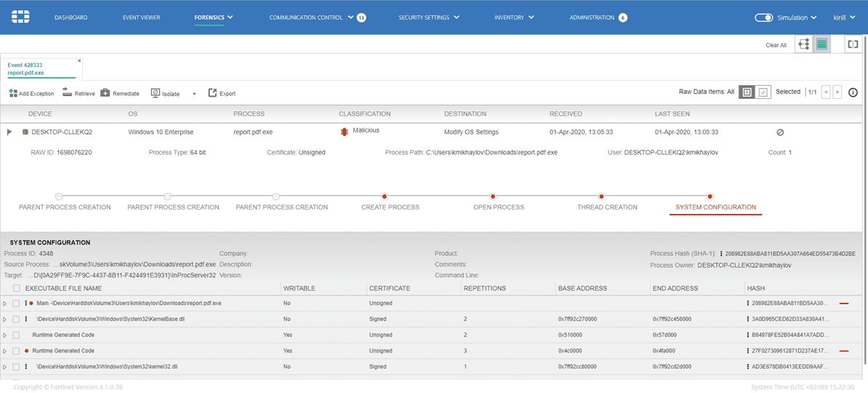Check the box for the KernelBase.dll row
868x393 pixels.
pos(16,319)
